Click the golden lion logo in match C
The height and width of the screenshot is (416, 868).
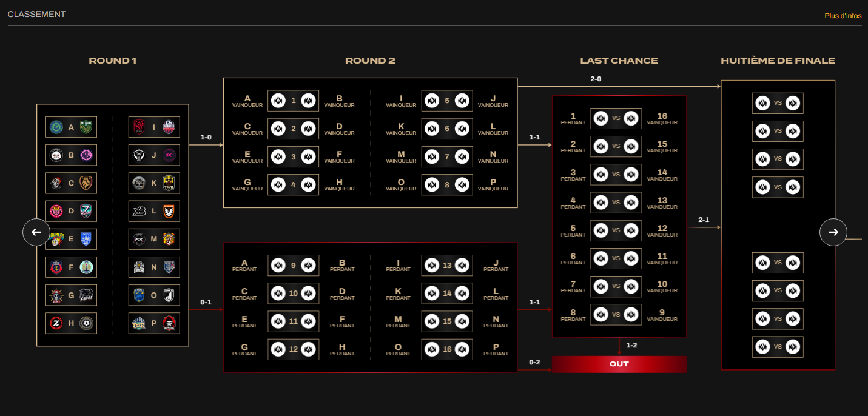click(86, 183)
